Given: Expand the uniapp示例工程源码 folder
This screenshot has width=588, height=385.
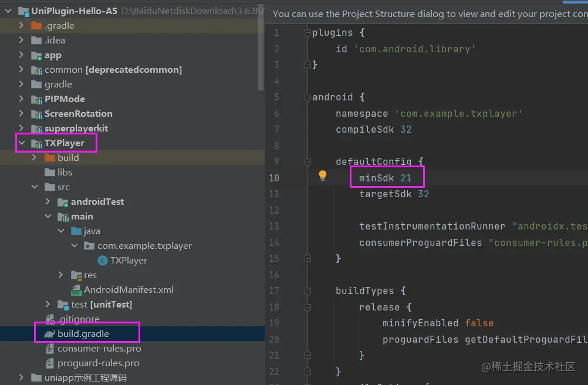Looking at the screenshot, I should pyautogui.click(x=21, y=377).
